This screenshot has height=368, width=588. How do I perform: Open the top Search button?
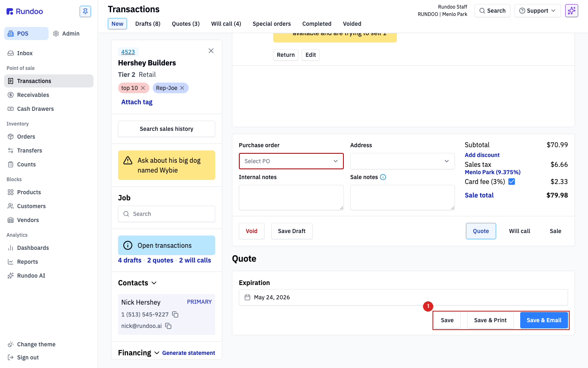(492, 11)
